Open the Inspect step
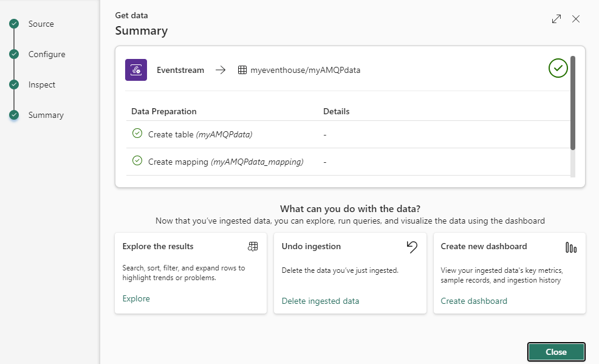Screen dimensions: 599x364 click(41, 84)
